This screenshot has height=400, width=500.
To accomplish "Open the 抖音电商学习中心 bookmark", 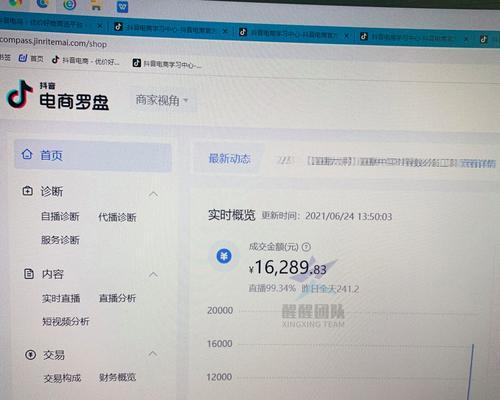I will tap(167, 63).
